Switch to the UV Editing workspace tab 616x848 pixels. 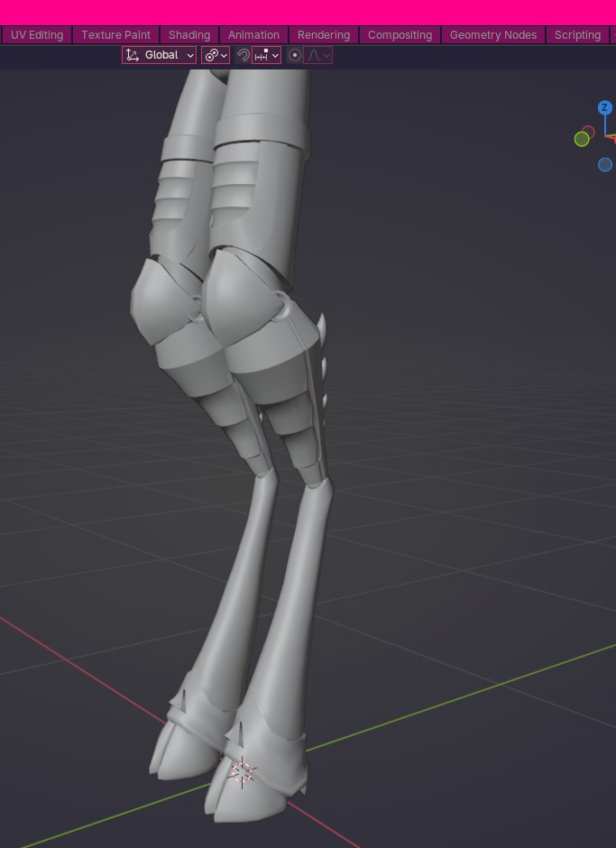pos(37,35)
